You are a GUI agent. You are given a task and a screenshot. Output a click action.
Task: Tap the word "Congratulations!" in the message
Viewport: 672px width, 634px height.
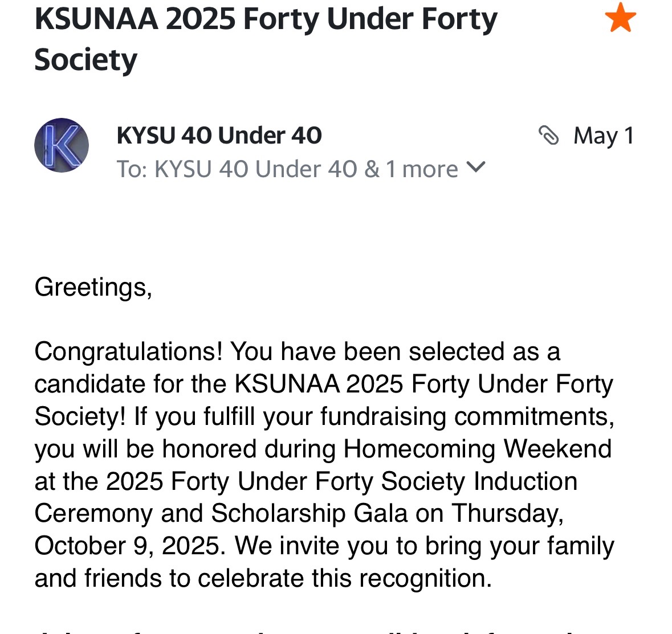point(128,351)
